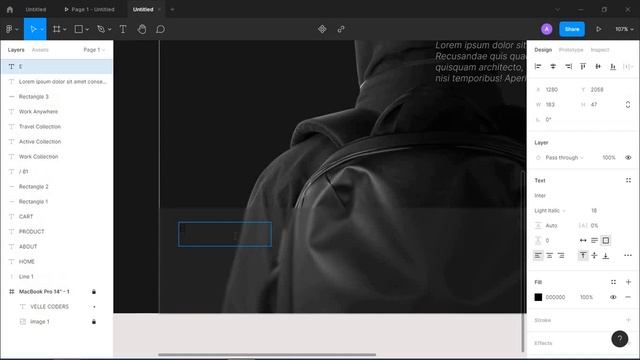Click the Create component icon
This screenshot has height=360, width=640.
pos(322,29)
